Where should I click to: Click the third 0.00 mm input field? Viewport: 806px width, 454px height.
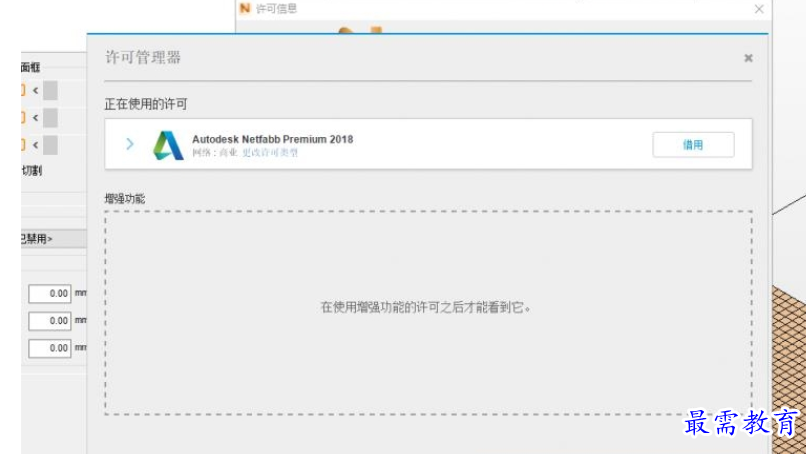(50, 348)
